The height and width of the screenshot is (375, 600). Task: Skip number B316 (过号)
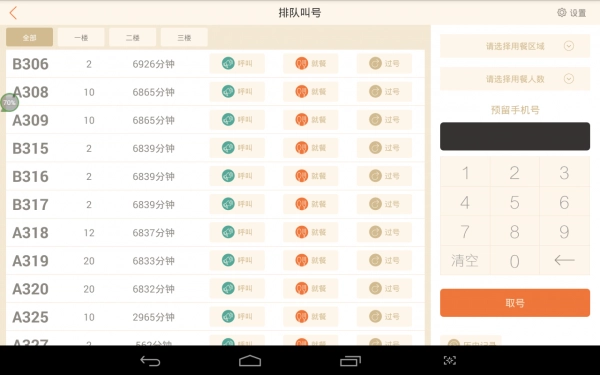[384, 176]
